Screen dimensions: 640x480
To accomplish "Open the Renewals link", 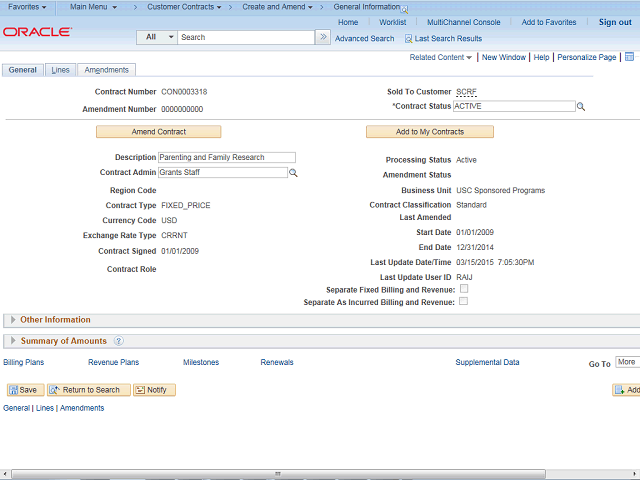I will [x=277, y=362].
